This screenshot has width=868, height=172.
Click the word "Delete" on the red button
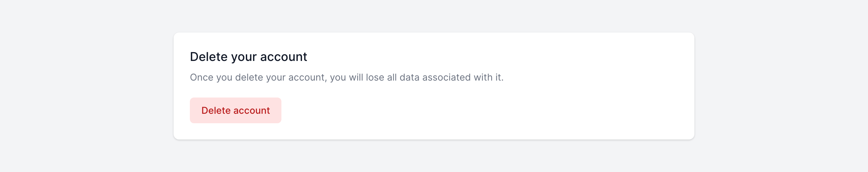(216, 110)
